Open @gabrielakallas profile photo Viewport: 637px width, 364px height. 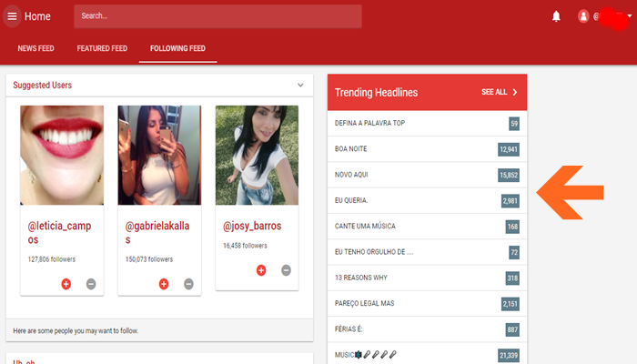click(x=159, y=156)
